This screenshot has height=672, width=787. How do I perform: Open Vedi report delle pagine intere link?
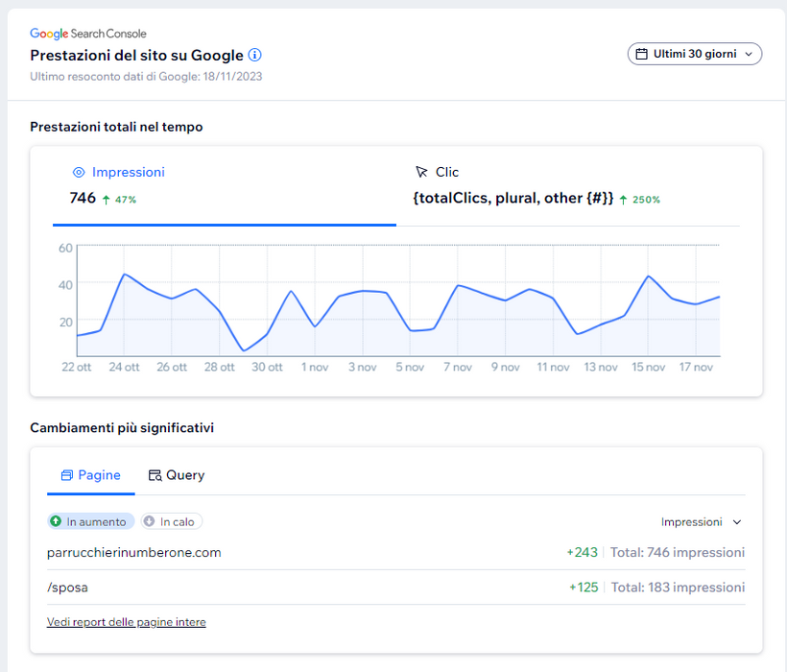[x=126, y=622]
